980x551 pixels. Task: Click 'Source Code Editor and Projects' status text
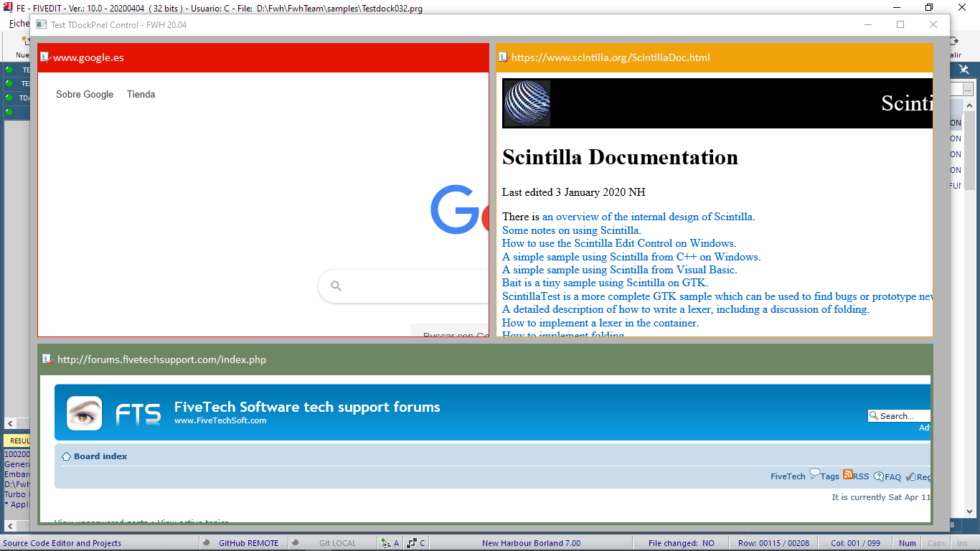click(x=62, y=543)
